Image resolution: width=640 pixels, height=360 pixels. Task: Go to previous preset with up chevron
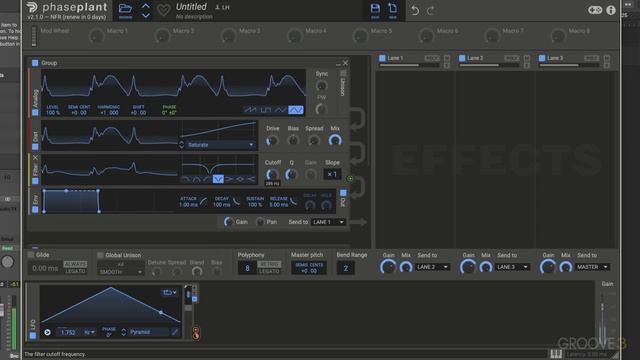(146, 6)
